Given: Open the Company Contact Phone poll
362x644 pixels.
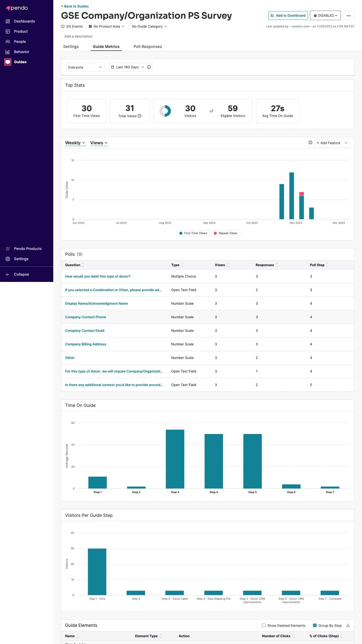Looking at the screenshot, I should coord(85,317).
